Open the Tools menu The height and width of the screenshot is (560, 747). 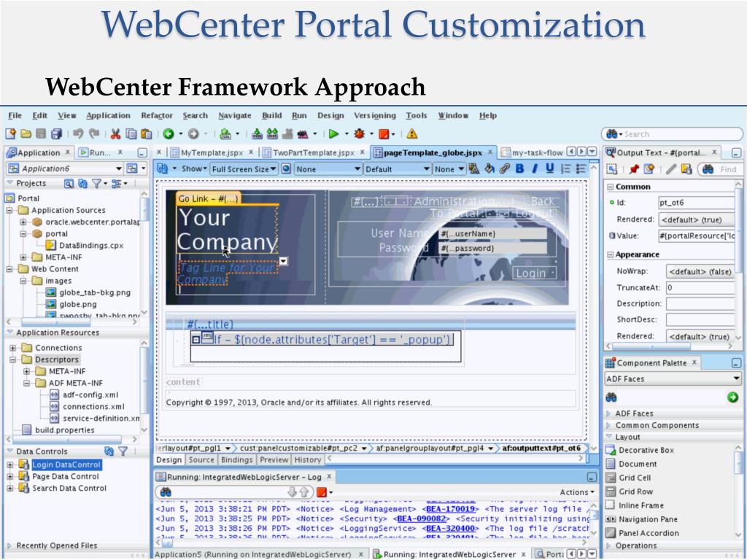click(x=416, y=115)
